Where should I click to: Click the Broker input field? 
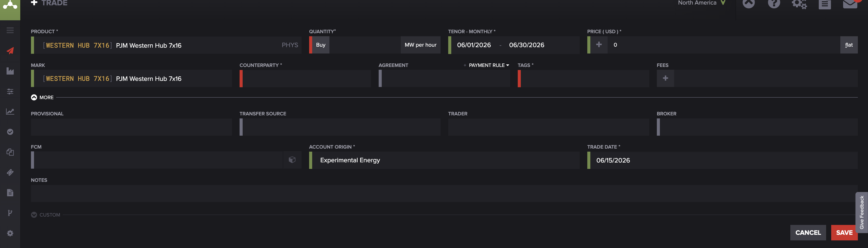757,127
